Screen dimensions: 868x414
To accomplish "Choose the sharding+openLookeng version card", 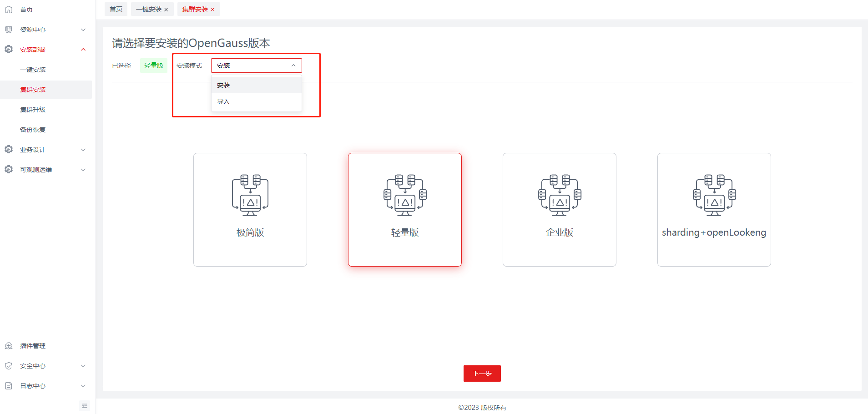I will [714, 209].
